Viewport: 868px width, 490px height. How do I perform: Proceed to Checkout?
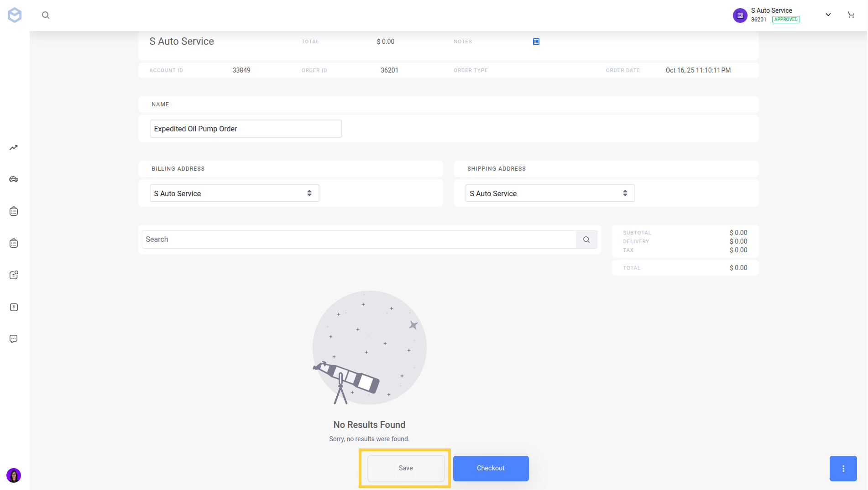click(x=490, y=468)
